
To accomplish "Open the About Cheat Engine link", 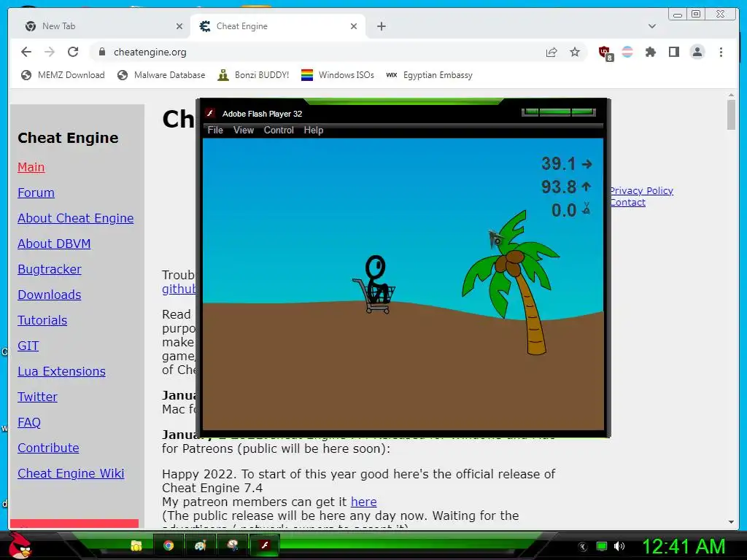I will (75, 218).
